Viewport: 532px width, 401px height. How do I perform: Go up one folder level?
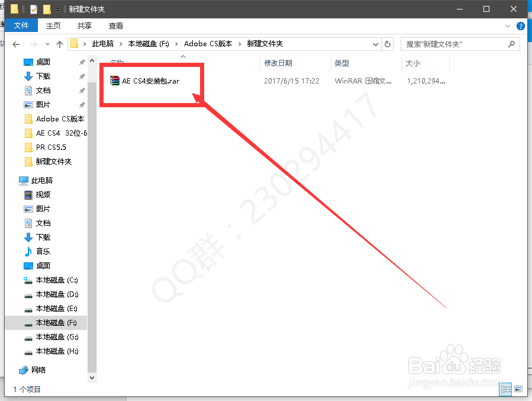click(60, 44)
